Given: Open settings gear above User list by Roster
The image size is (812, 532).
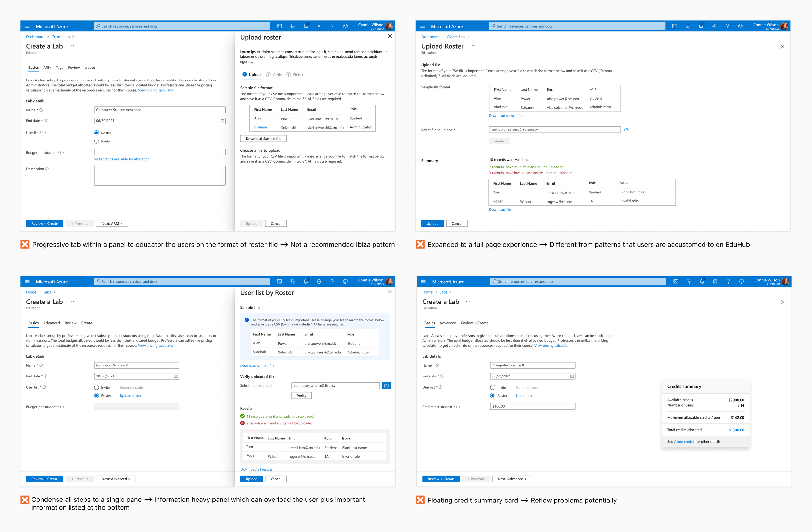Looking at the screenshot, I should [x=319, y=282].
